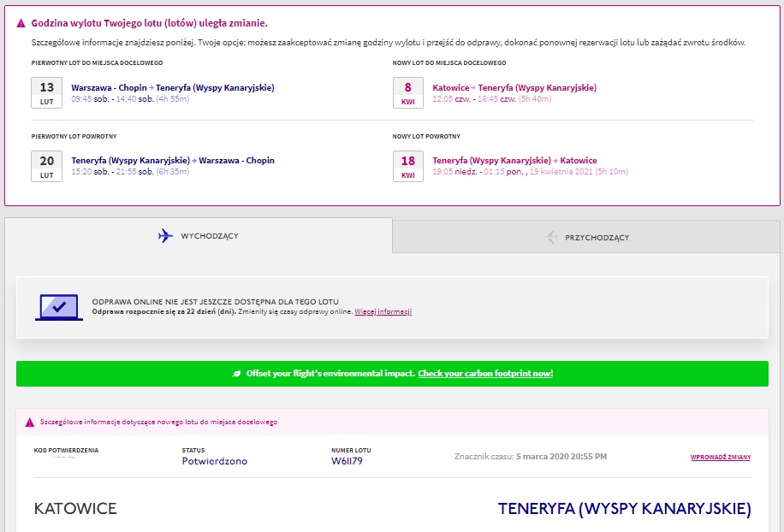The image size is (784, 532).
Task: Click the Wprowadź zmiany link
Action: [x=721, y=457]
